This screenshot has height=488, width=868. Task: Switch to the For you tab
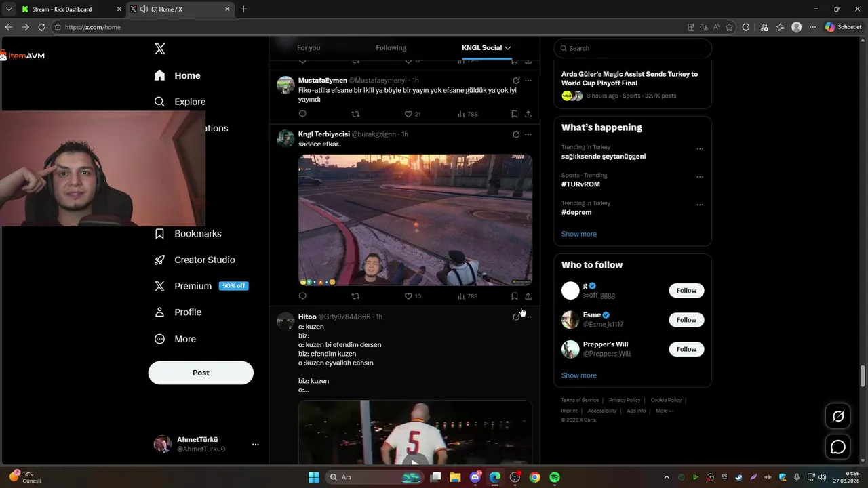coord(309,48)
